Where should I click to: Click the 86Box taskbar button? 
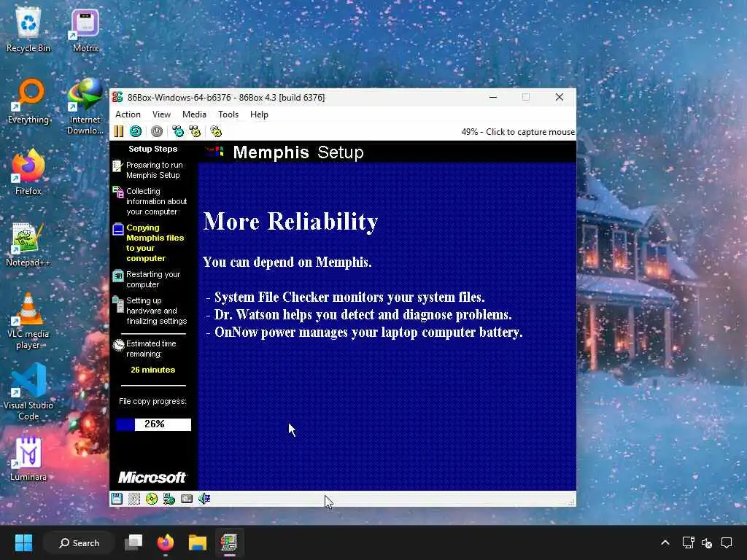pos(229,542)
